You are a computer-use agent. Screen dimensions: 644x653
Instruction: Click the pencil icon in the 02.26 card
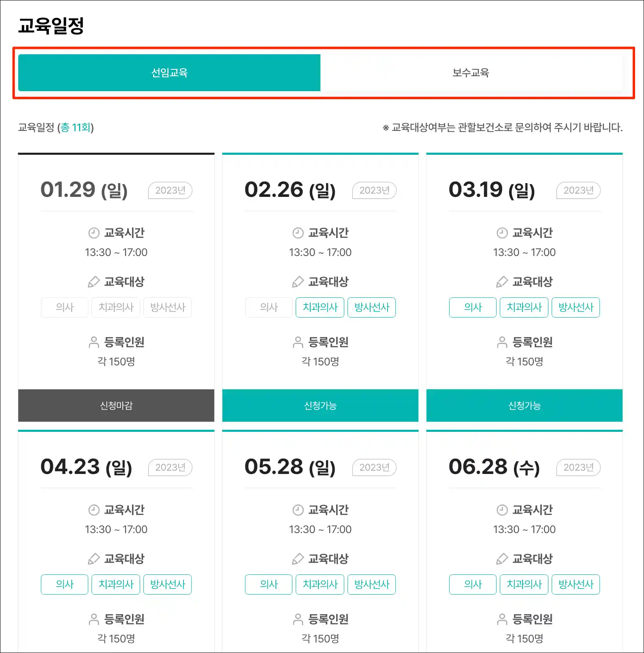point(298,282)
